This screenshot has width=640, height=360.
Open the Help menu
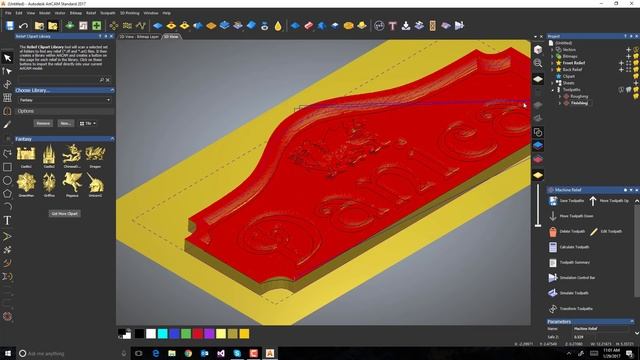[x=167, y=13]
